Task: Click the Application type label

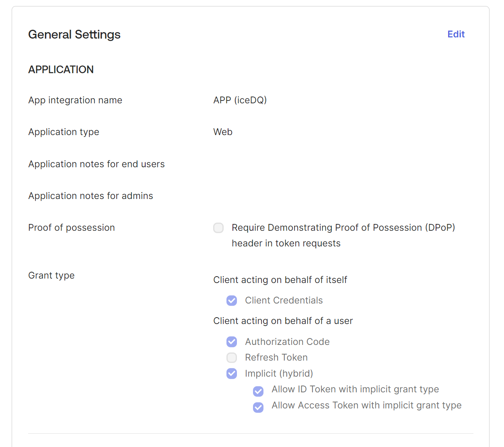Action: (64, 132)
